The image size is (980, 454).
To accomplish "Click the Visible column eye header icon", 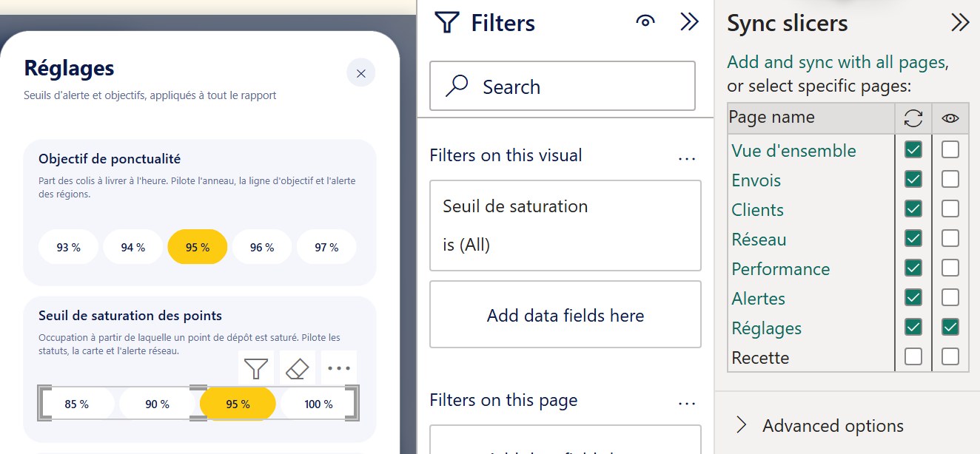I will pyautogui.click(x=950, y=118).
